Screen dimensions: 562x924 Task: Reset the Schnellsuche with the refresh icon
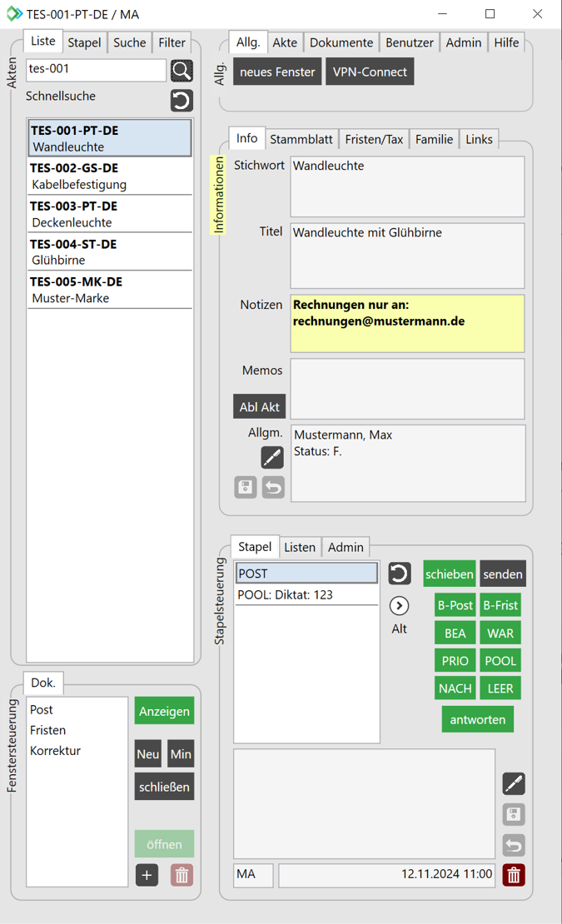click(x=182, y=101)
